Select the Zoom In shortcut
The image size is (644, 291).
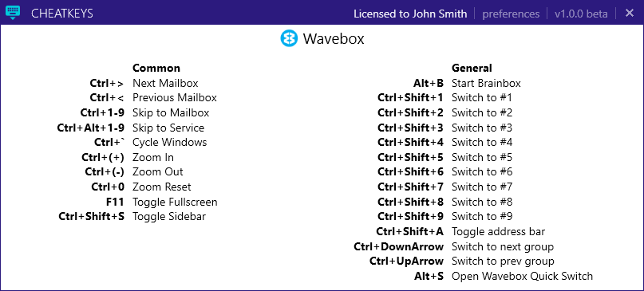pyautogui.click(x=128, y=157)
